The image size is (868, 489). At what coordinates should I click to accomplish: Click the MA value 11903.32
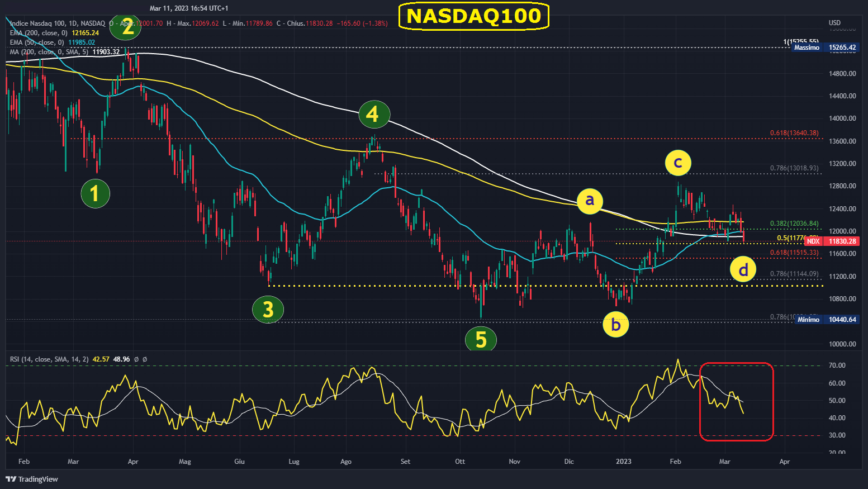pyautogui.click(x=106, y=52)
